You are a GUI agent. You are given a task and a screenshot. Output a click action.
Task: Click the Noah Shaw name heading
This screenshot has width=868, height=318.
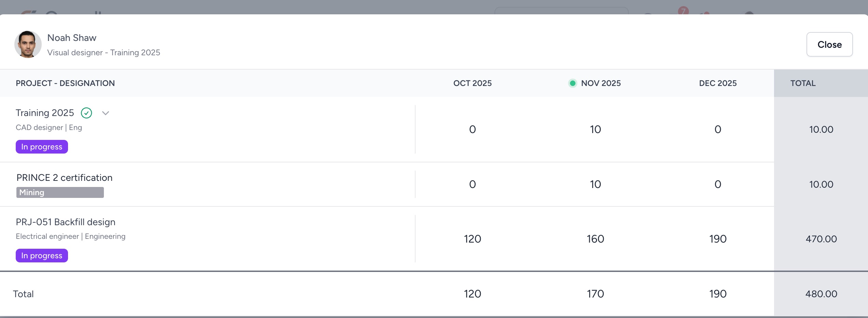click(x=72, y=38)
